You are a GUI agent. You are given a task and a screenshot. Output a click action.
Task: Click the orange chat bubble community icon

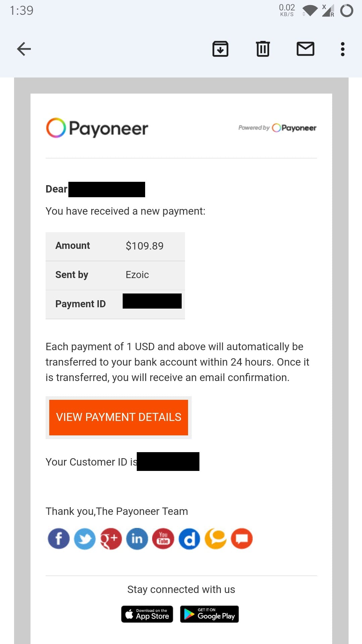[x=216, y=539]
